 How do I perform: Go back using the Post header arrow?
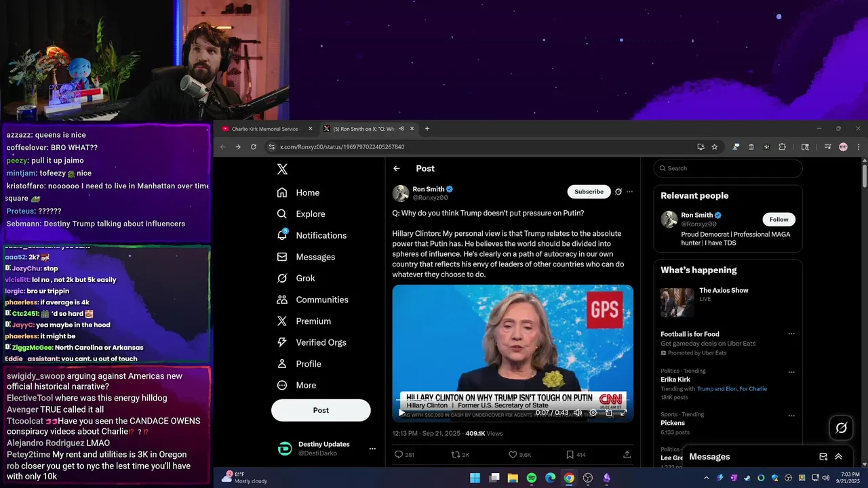coord(397,169)
